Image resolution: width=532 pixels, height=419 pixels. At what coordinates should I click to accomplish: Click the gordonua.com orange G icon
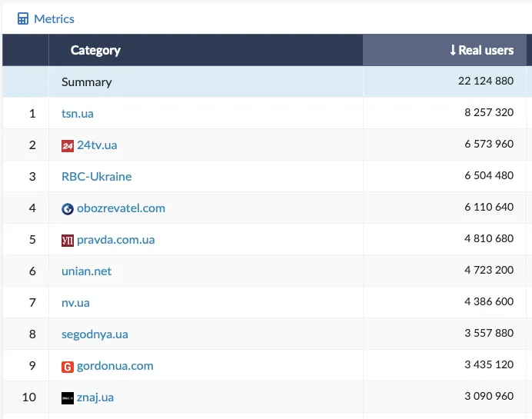coord(68,366)
